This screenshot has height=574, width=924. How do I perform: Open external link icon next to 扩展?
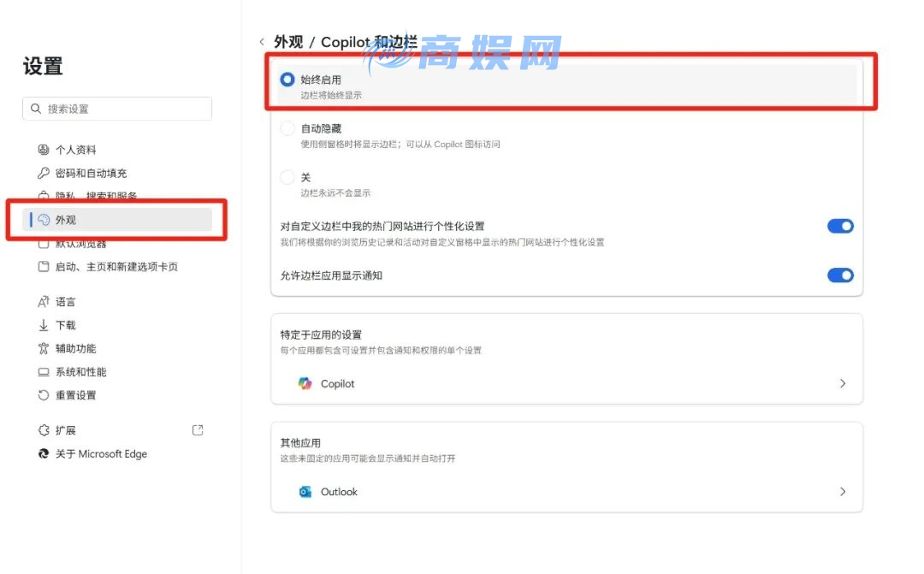[x=198, y=430]
